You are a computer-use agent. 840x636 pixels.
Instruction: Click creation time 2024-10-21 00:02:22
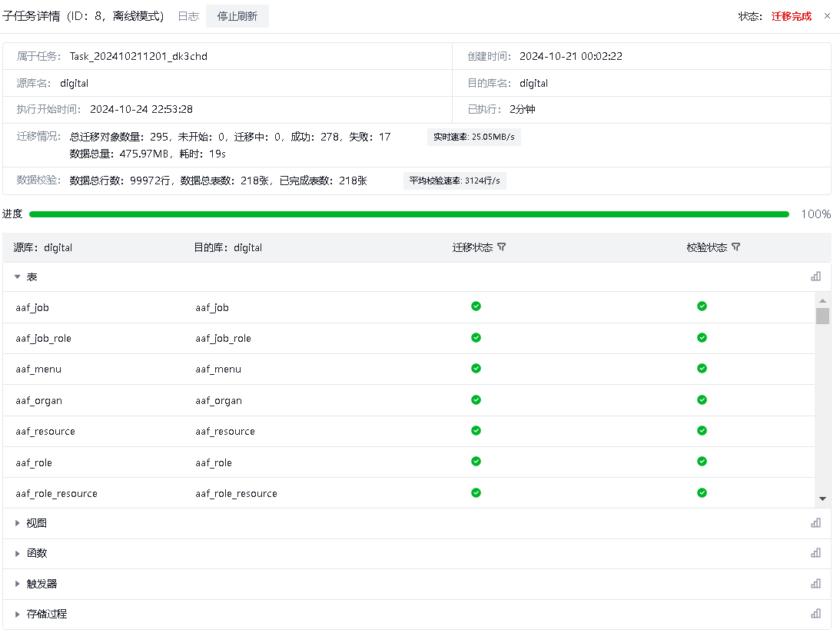point(571,56)
